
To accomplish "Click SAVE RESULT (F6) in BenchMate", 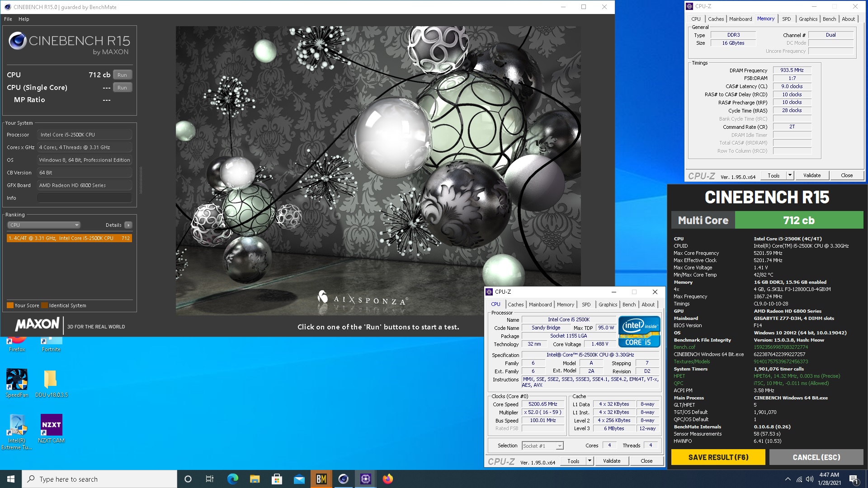I will point(718,457).
